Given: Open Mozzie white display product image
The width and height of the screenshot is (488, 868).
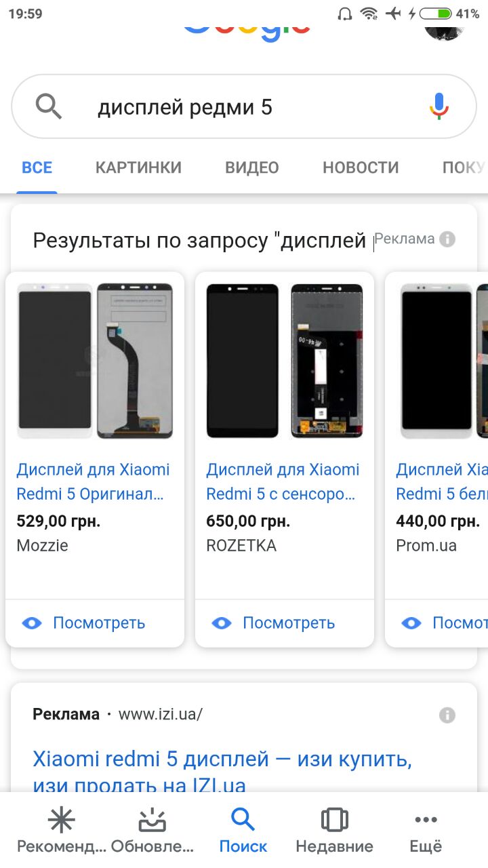Looking at the screenshot, I should pyautogui.click(x=95, y=361).
